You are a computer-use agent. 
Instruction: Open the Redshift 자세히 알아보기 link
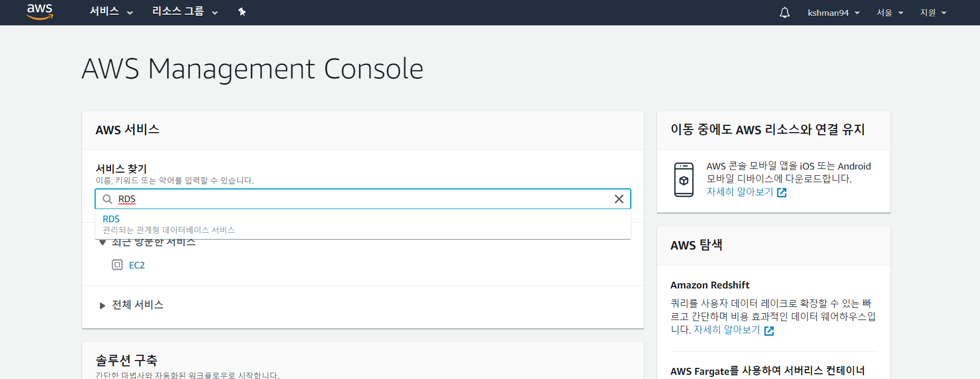tap(726, 330)
